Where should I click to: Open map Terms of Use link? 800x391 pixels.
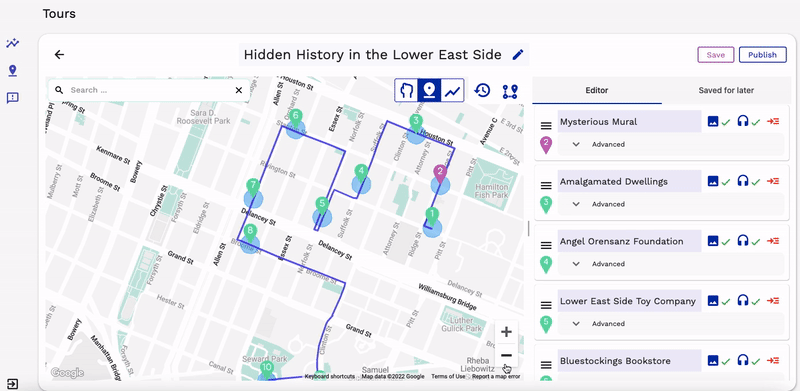pos(448,377)
